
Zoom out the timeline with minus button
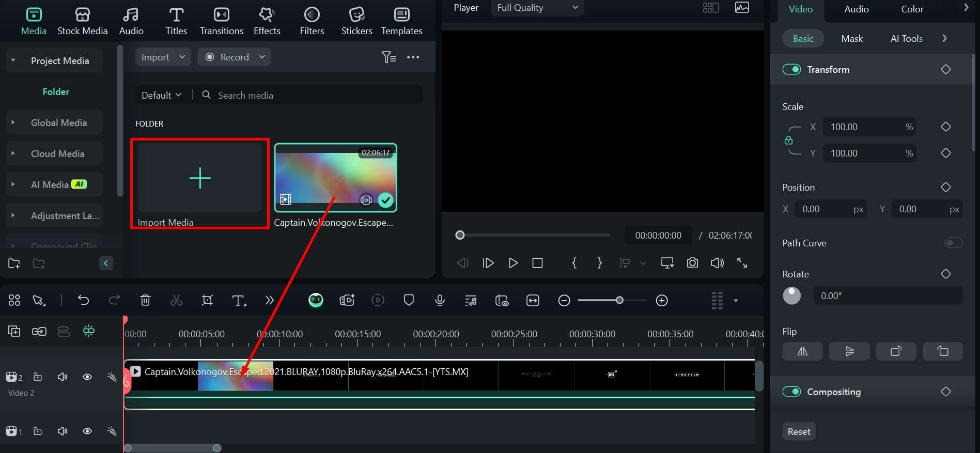point(564,300)
